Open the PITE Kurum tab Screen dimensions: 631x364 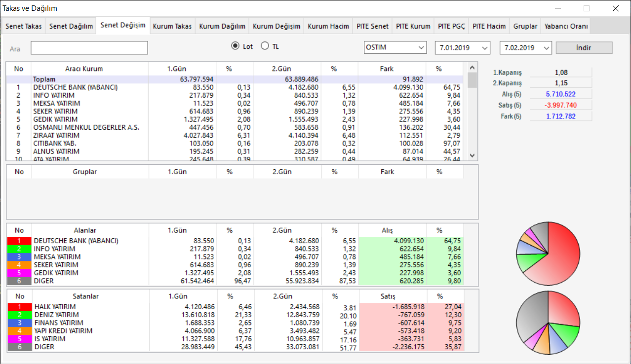coord(413,26)
